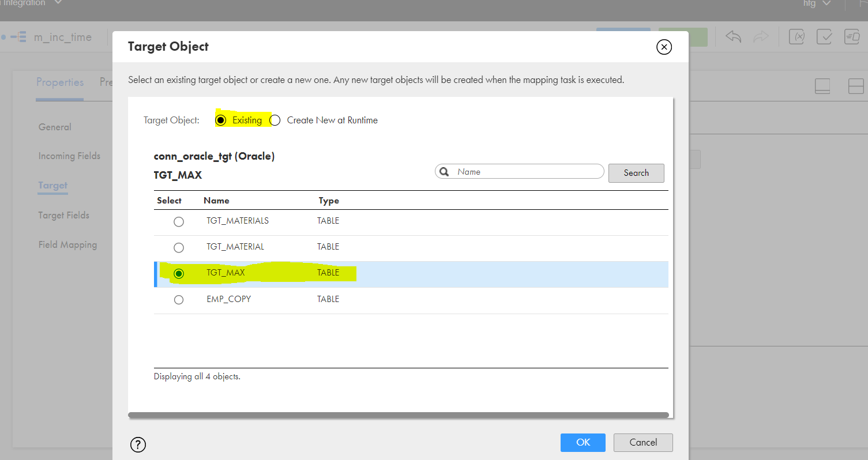The height and width of the screenshot is (460, 868).
Task: Click the bottom panel layout icon
Action: pyautogui.click(x=822, y=86)
